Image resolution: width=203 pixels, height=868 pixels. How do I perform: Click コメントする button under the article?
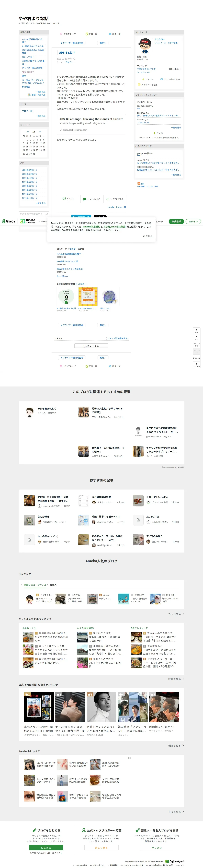click(91, 199)
